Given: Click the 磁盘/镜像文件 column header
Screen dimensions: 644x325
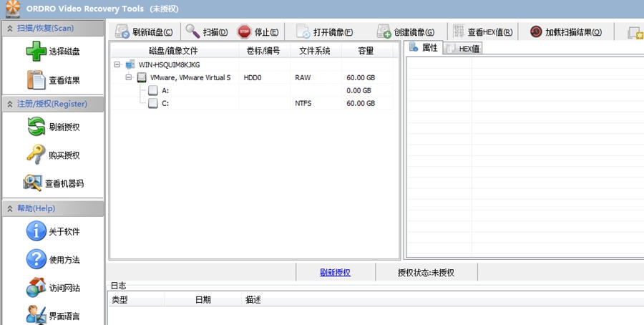Looking at the screenshot, I should tap(174, 51).
